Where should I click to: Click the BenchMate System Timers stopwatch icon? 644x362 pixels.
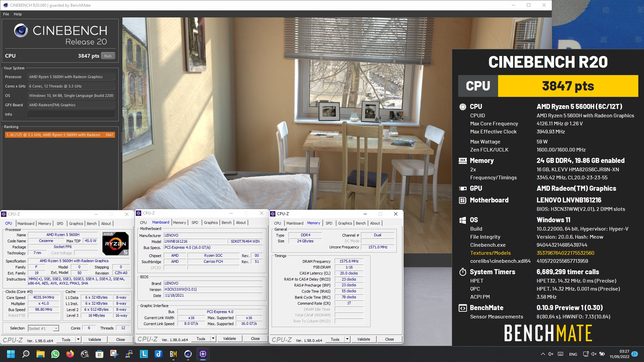(x=463, y=272)
